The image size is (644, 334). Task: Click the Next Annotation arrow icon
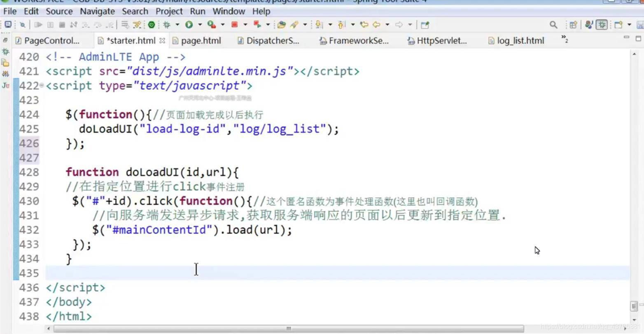click(x=319, y=25)
